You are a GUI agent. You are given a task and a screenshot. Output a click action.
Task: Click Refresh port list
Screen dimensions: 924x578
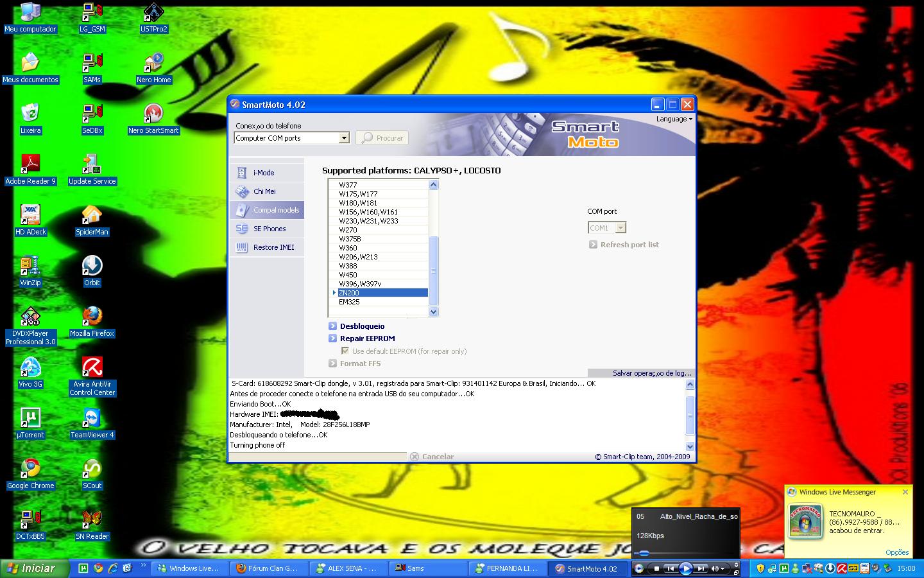tap(624, 245)
